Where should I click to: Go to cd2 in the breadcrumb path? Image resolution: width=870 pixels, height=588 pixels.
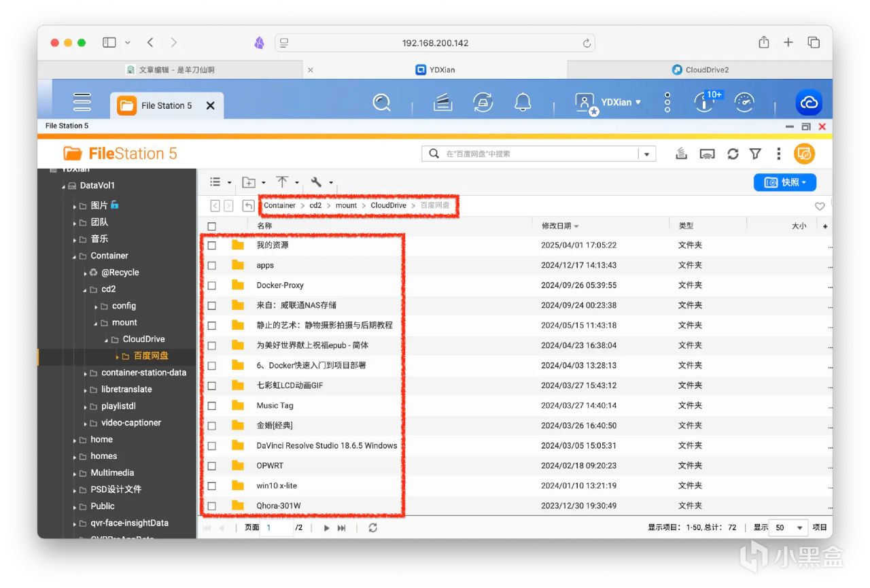(x=315, y=205)
